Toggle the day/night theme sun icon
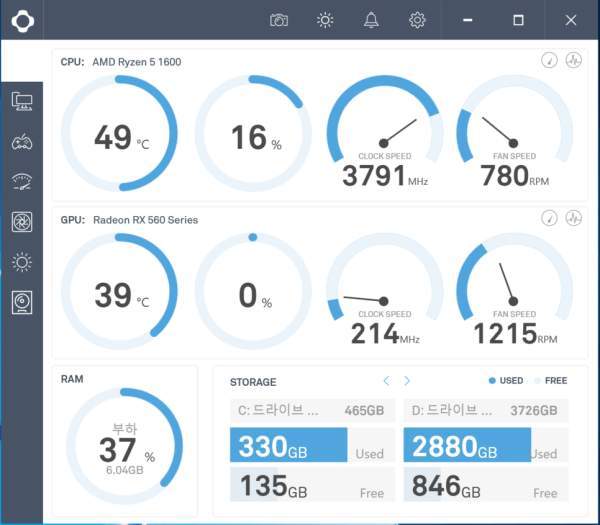Screen dimensions: 600x525 click(x=325, y=20)
